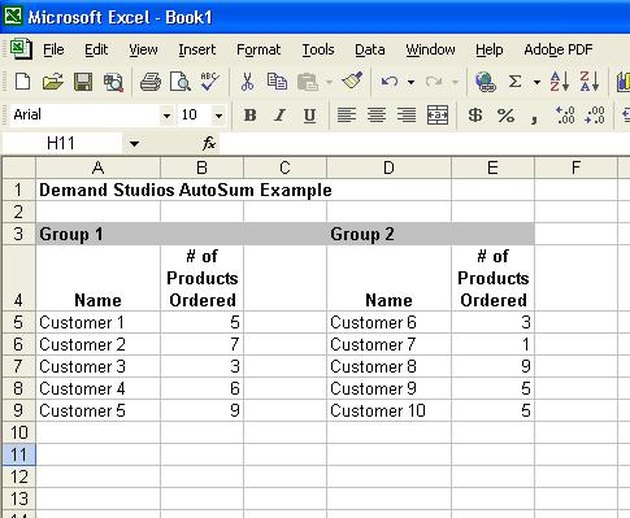The image size is (630, 518).
Task: Select the Format Painter brush
Action: (352, 81)
